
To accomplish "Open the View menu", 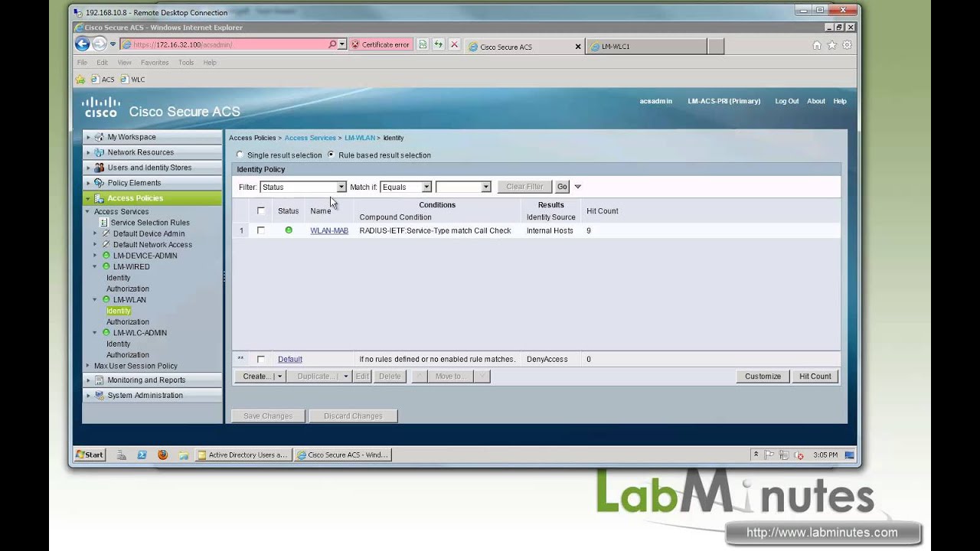I will click(124, 63).
